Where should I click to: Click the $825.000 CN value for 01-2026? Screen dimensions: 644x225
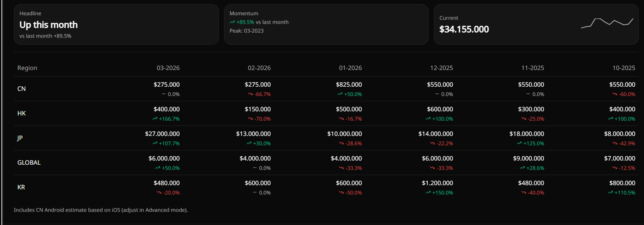coord(349,85)
